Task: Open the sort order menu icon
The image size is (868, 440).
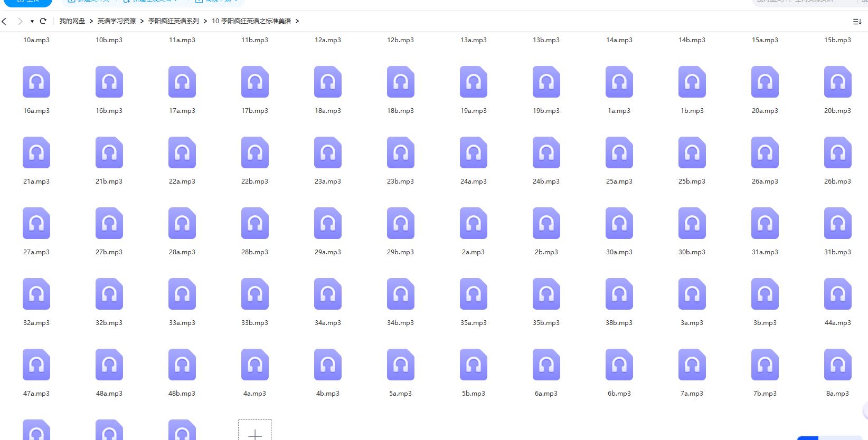Action: click(857, 22)
